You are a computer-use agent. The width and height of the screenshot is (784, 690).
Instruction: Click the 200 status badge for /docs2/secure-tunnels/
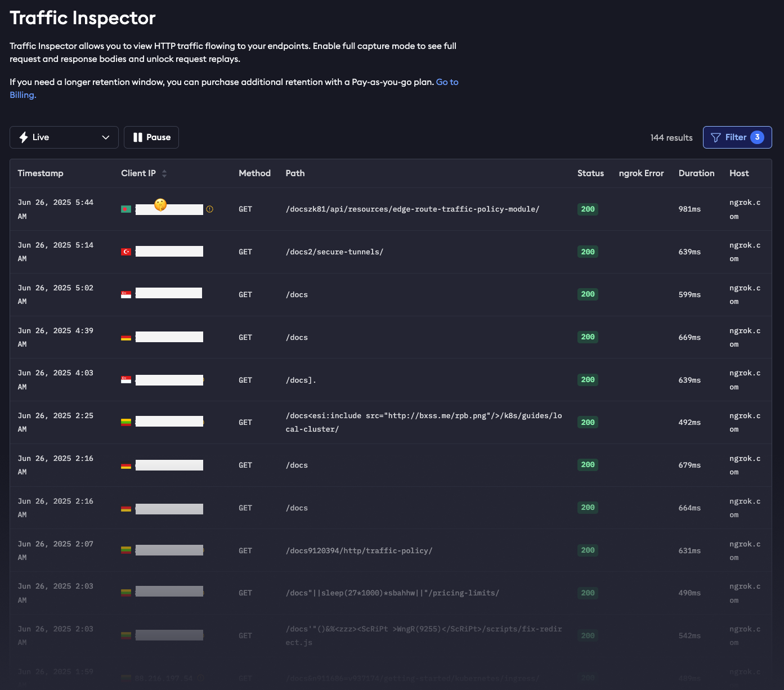pos(588,252)
